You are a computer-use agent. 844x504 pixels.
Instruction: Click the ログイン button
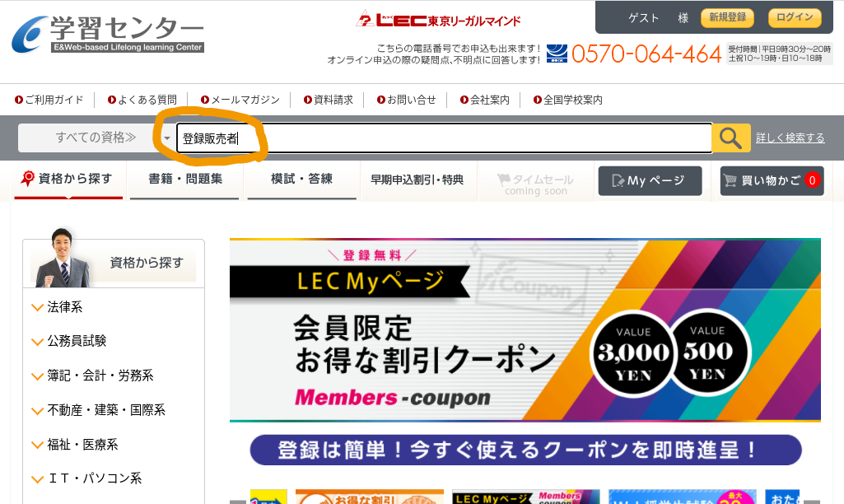795,18
